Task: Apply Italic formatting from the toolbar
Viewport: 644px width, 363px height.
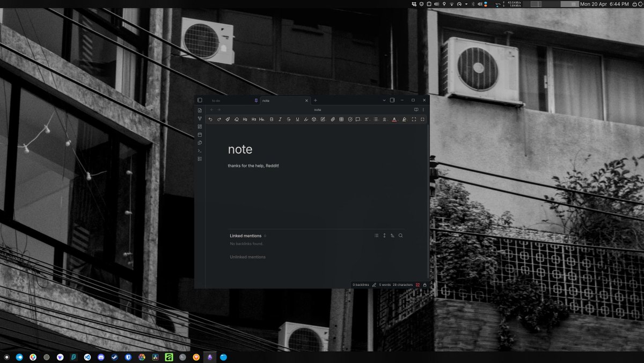Action: point(279,119)
